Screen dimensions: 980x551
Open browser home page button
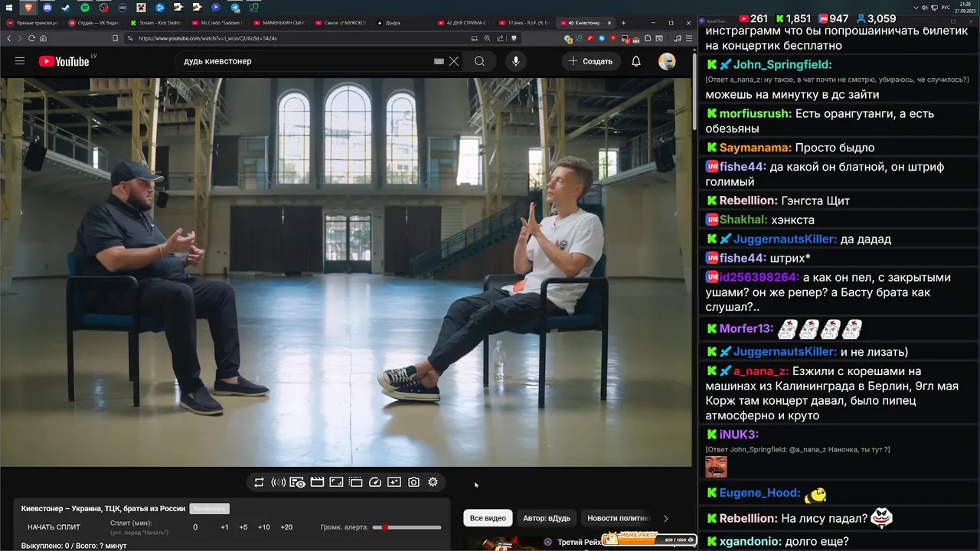coord(43,38)
